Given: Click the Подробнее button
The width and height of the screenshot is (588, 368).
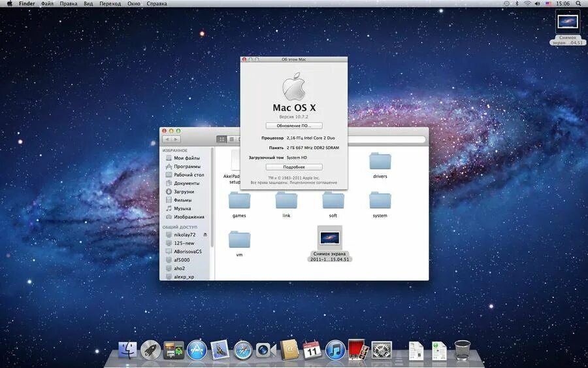Looking at the screenshot, I should pyautogui.click(x=294, y=167).
